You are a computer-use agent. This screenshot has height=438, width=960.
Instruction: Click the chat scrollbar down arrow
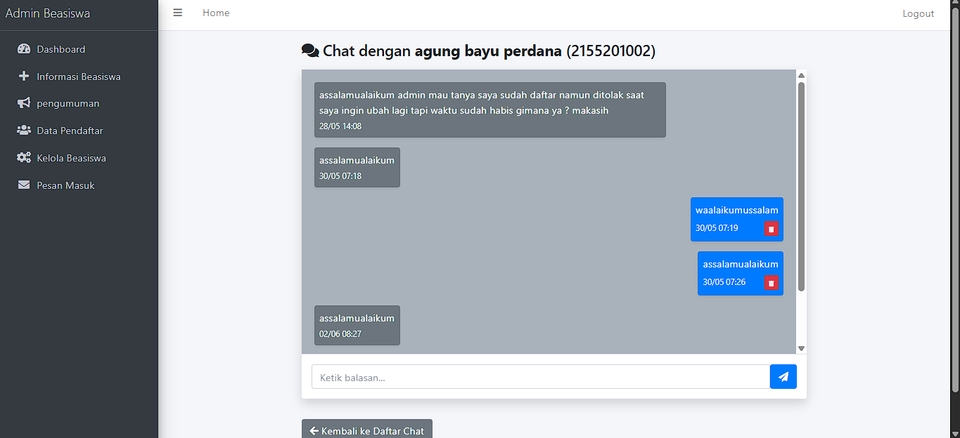point(801,348)
